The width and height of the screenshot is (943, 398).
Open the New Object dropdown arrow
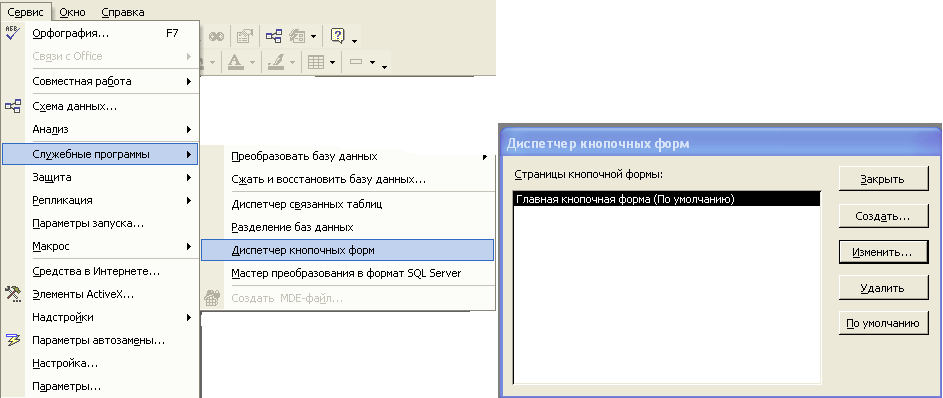(x=313, y=37)
